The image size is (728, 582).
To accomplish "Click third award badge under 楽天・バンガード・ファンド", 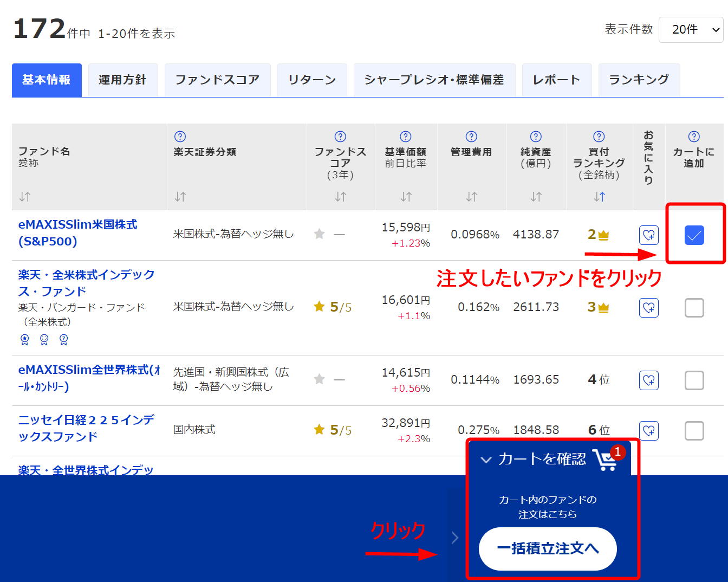I will click(63, 339).
